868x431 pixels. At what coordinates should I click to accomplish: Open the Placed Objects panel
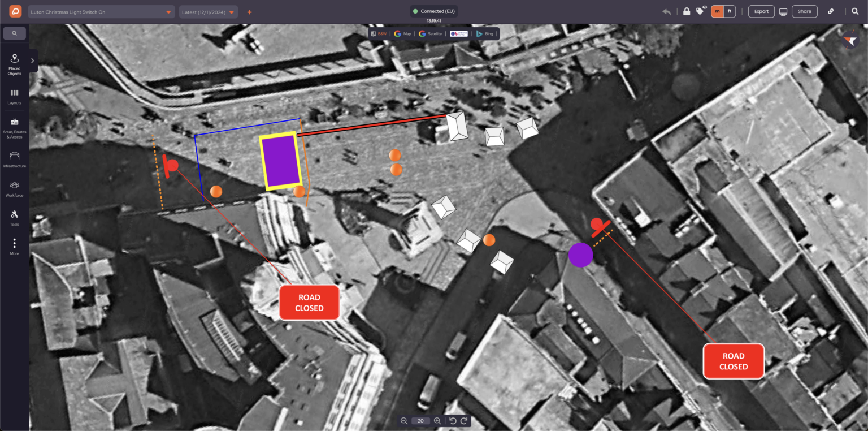[14, 64]
